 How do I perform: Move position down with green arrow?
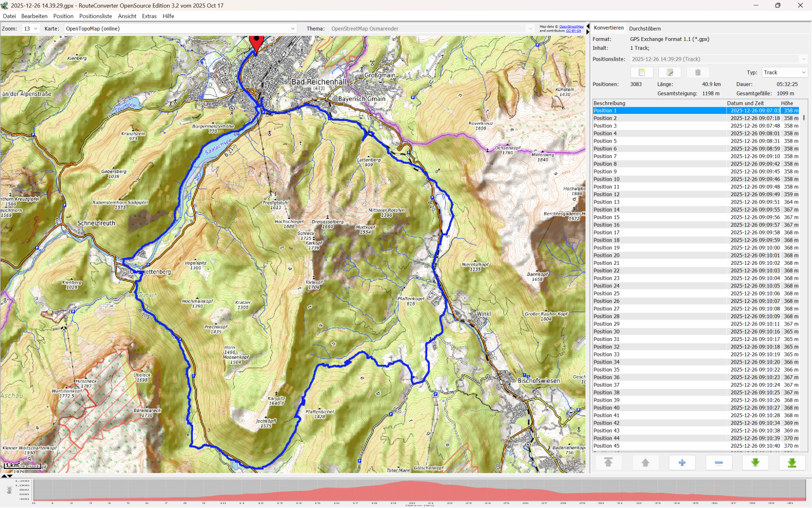[x=755, y=463]
